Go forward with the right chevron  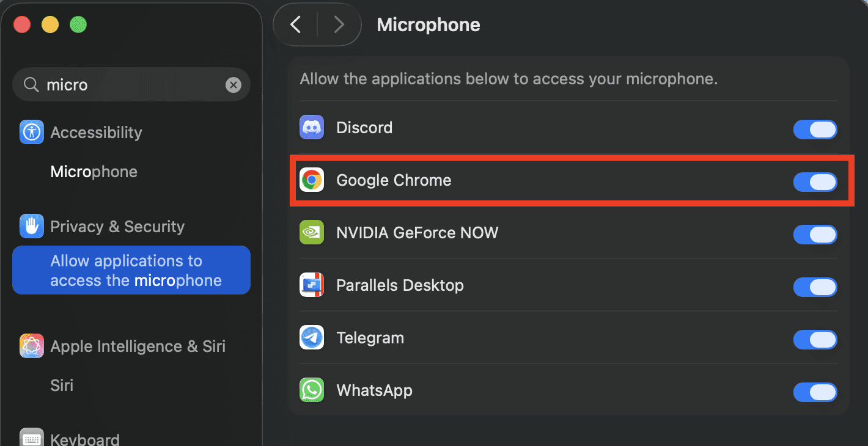[339, 24]
